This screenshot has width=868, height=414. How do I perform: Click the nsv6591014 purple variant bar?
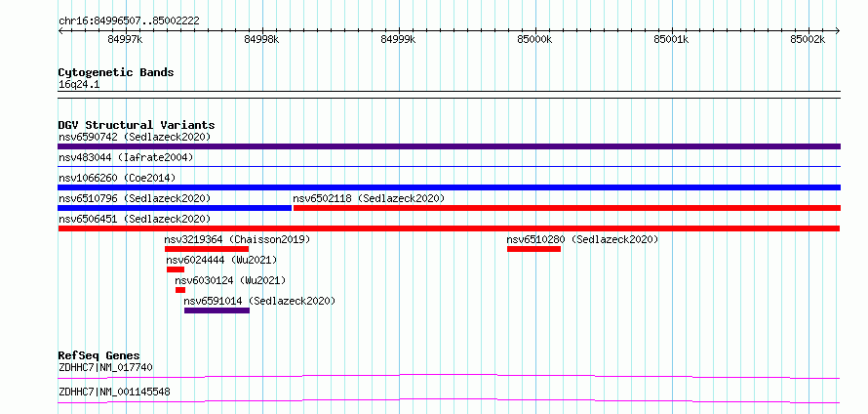(217, 310)
